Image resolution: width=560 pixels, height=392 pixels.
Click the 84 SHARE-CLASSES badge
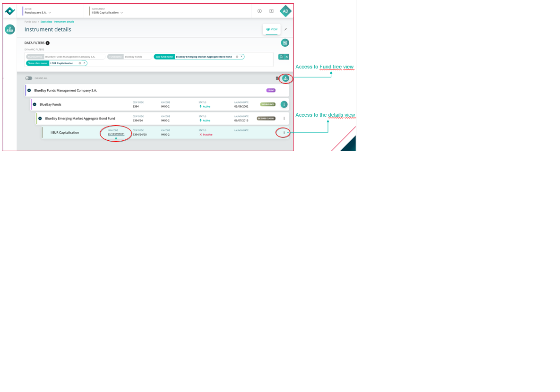pos(266,119)
